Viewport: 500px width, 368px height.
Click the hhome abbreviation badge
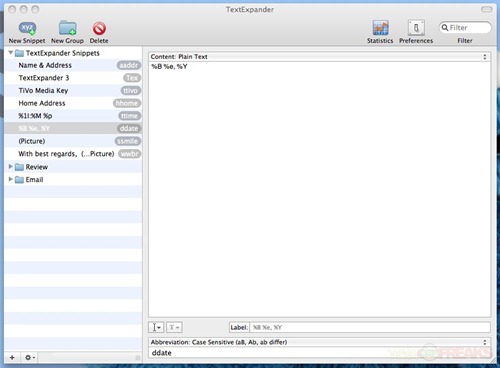[127, 103]
